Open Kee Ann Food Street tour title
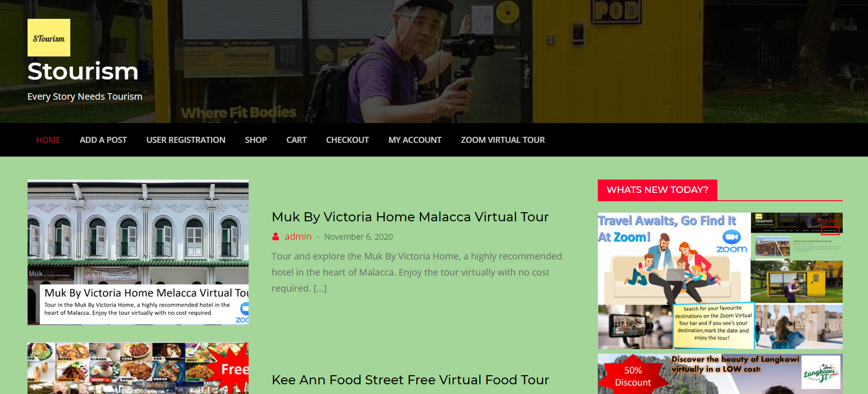Viewport: 868px width, 394px height. (x=410, y=380)
